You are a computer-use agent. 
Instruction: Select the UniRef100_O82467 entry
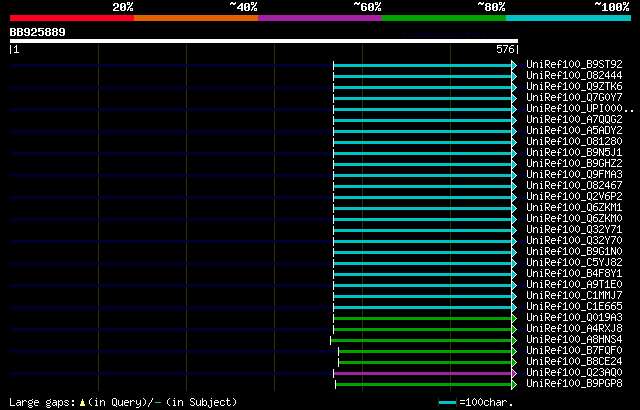[574, 186]
